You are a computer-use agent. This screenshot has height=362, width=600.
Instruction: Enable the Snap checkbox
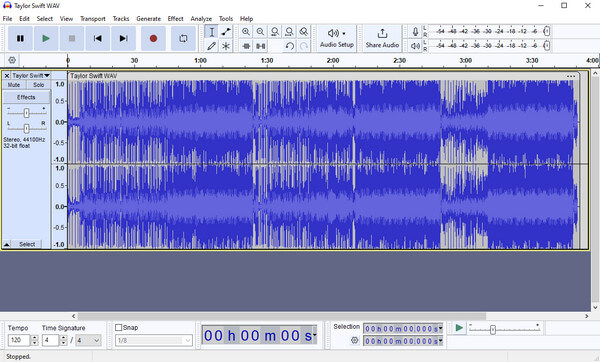click(119, 328)
